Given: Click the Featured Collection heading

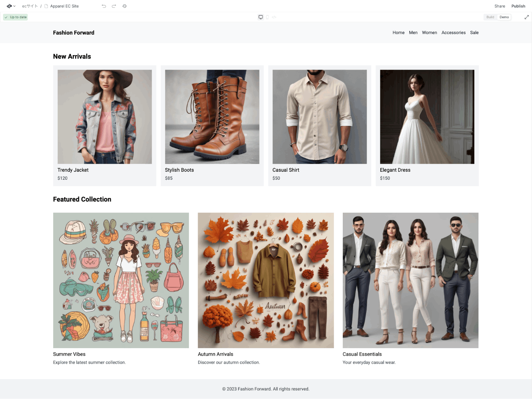Looking at the screenshot, I should (82, 199).
